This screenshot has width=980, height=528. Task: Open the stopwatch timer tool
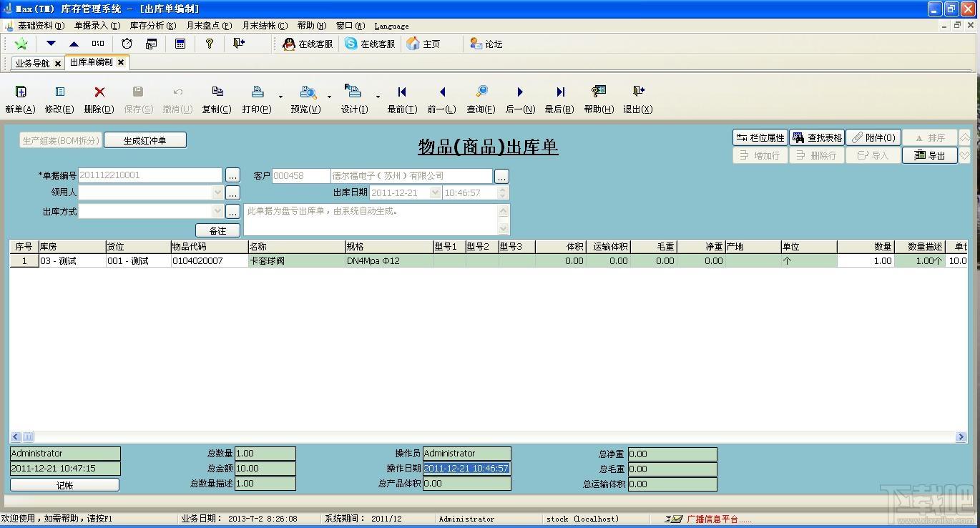pos(127,44)
